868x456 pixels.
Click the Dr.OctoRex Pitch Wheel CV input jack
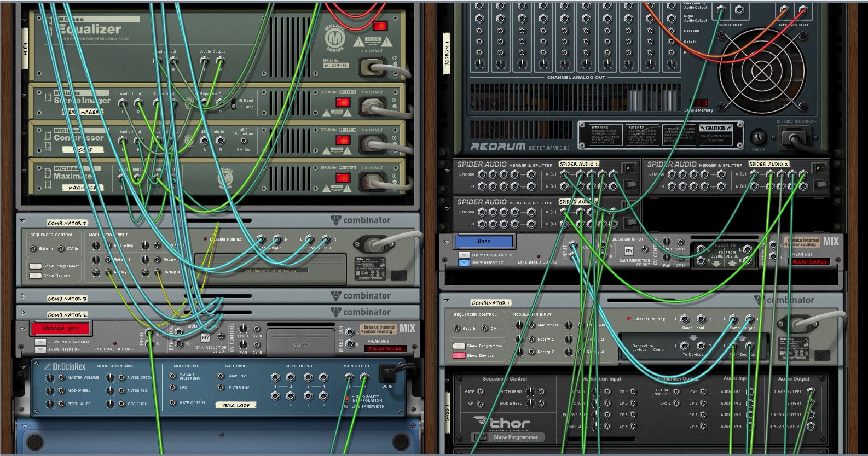click(61, 404)
